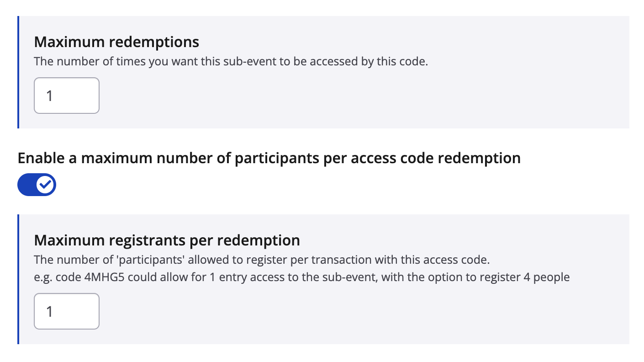644x362 pixels.
Task: Click the blue left border of Maximum redemptions panel
Action: (18, 72)
